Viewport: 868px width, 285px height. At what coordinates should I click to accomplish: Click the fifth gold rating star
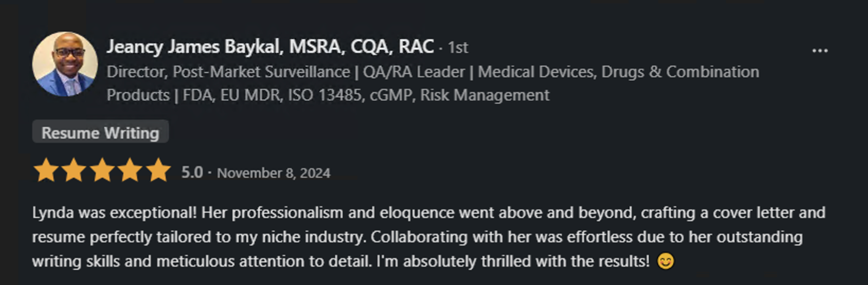[x=158, y=170]
